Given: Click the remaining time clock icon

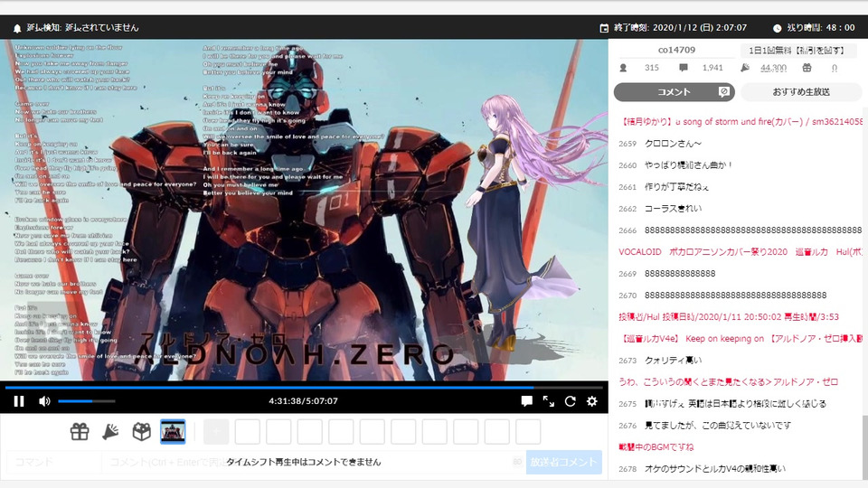Looking at the screenshot, I should pyautogui.click(x=778, y=28).
